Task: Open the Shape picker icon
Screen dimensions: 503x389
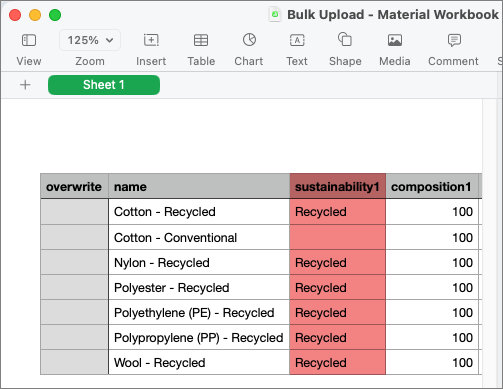Action: (345, 39)
